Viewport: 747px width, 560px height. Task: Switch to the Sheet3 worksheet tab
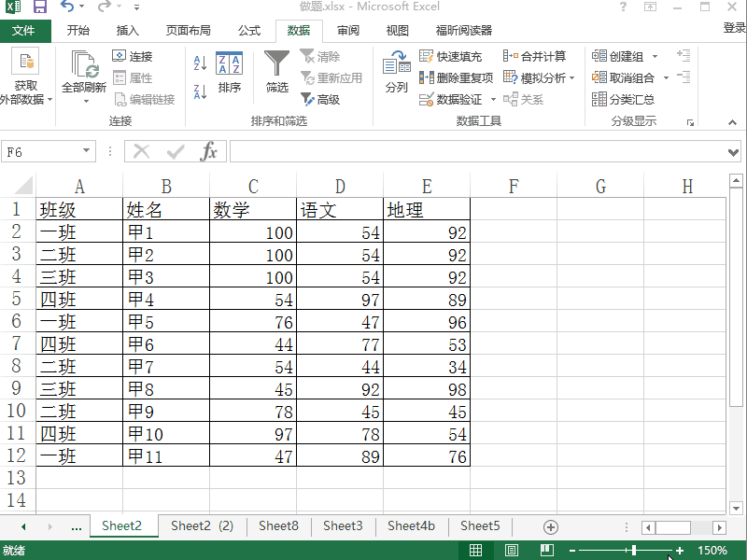[343, 526]
